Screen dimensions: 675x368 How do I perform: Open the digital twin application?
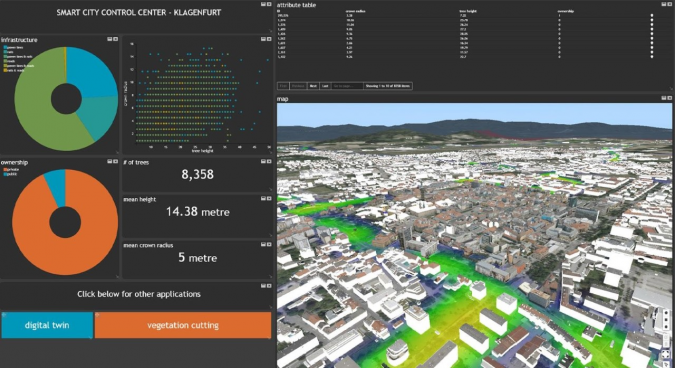click(x=47, y=325)
